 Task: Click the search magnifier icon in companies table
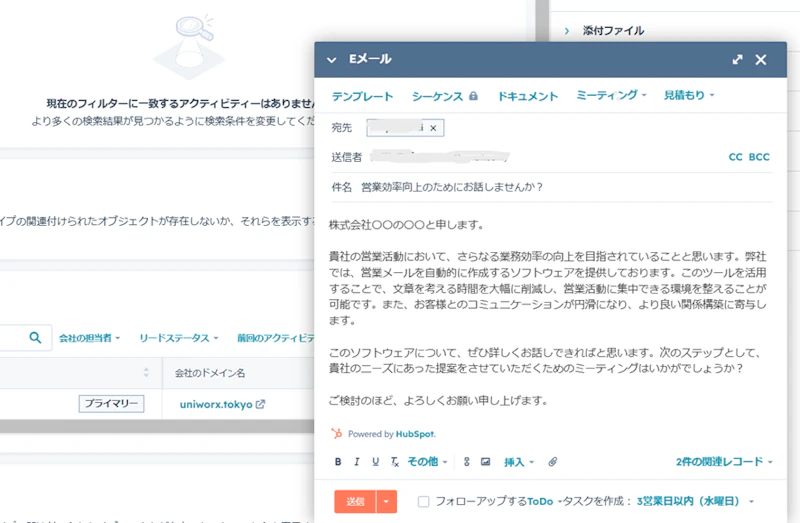35,338
